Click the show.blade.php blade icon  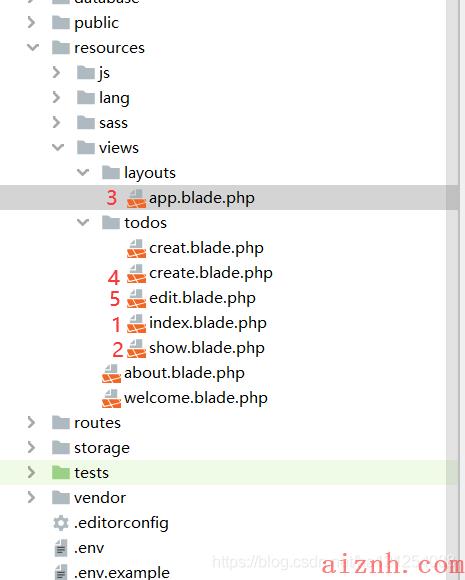tap(136, 348)
